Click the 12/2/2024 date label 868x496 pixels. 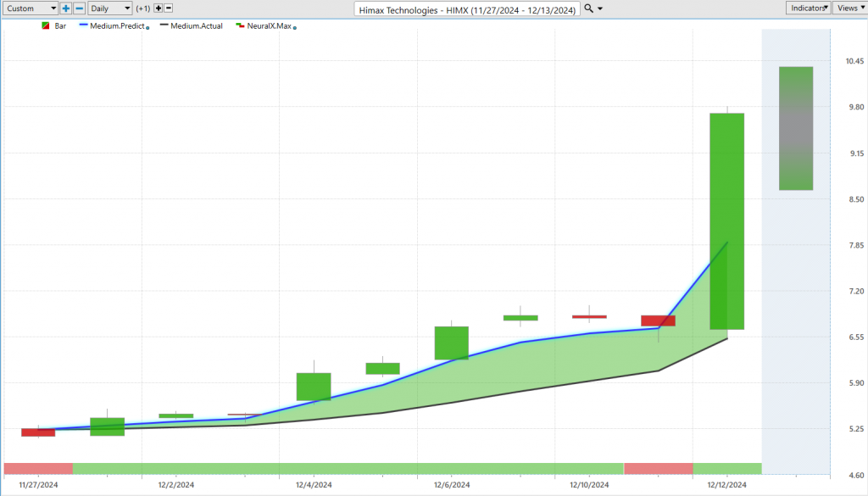pyautogui.click(x=176, y=485)
